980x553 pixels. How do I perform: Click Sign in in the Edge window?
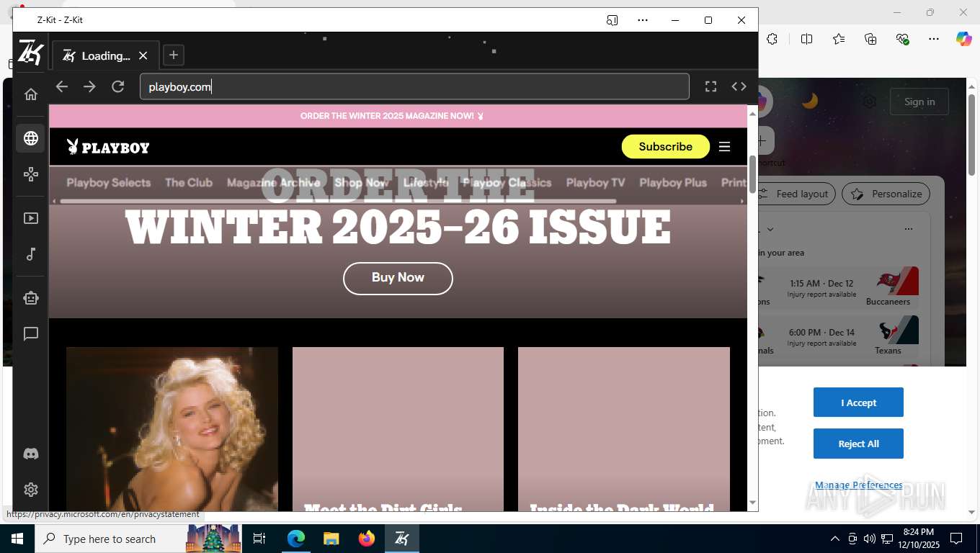coord(919,102)
